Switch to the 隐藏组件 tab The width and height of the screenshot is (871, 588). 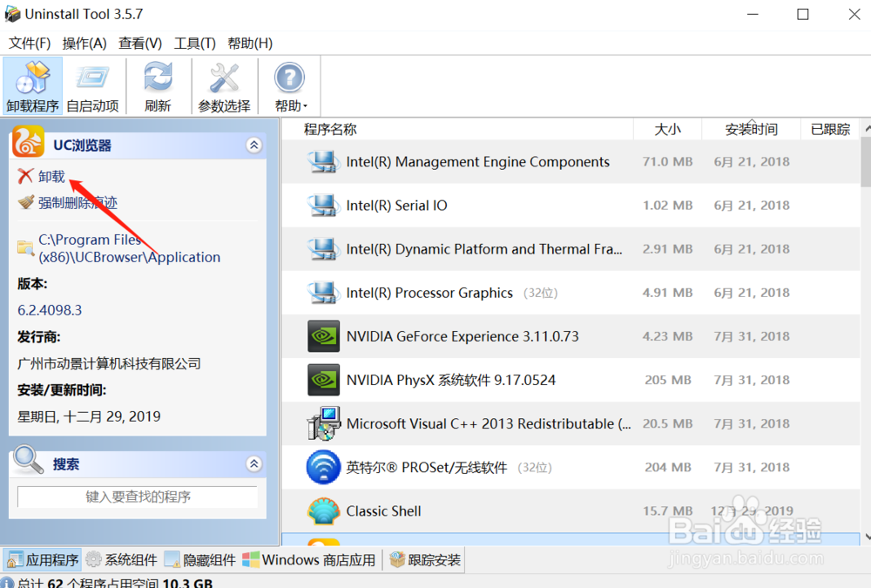[200, 559]
